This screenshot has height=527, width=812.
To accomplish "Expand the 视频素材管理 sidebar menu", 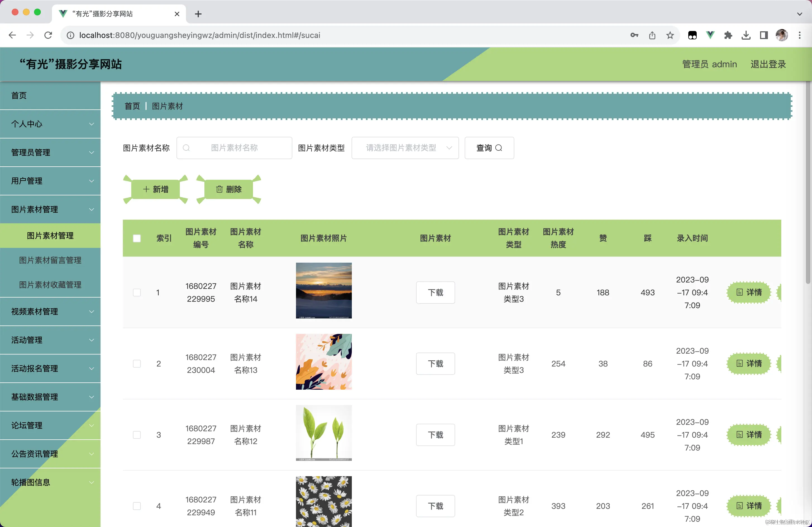I will tap(51, 312).
